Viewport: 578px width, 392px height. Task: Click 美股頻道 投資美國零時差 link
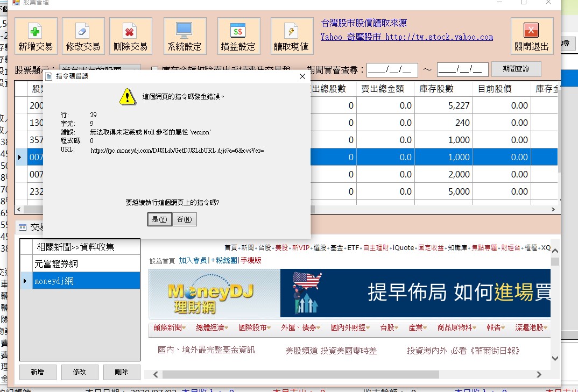point(331,351)
